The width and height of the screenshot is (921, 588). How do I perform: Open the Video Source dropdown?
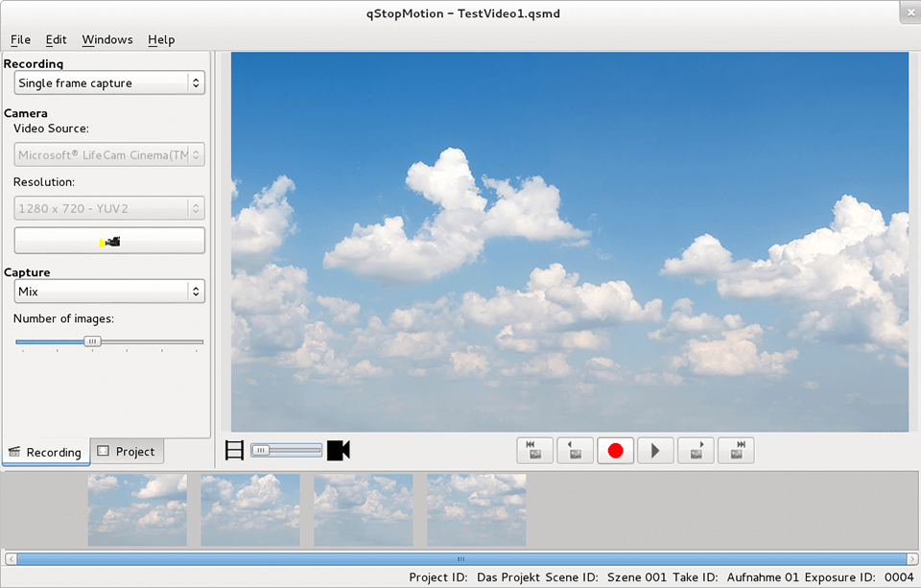tap(109, 155)
